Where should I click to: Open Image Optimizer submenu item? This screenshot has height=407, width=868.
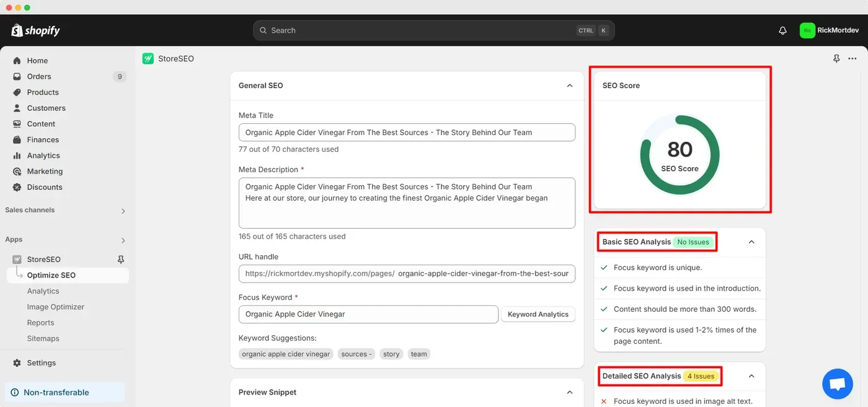point(55,307)
